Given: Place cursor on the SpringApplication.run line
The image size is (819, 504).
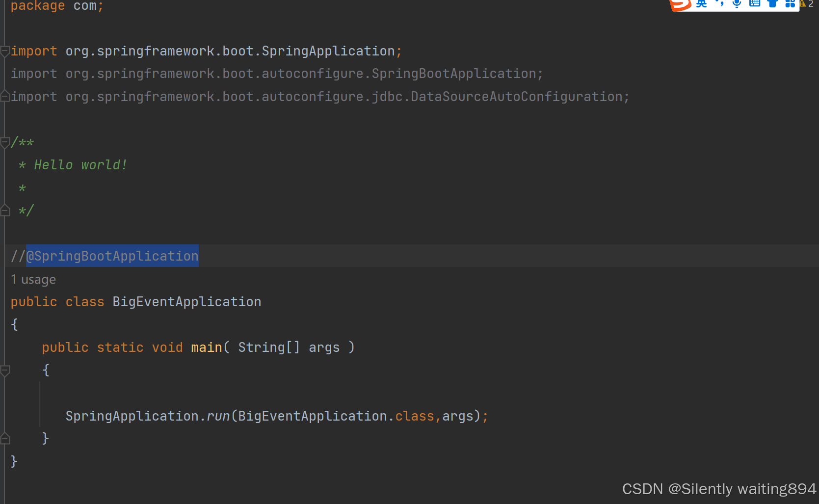Looking at the screenshot, I should pyautogui.click(x=275, y=416).
